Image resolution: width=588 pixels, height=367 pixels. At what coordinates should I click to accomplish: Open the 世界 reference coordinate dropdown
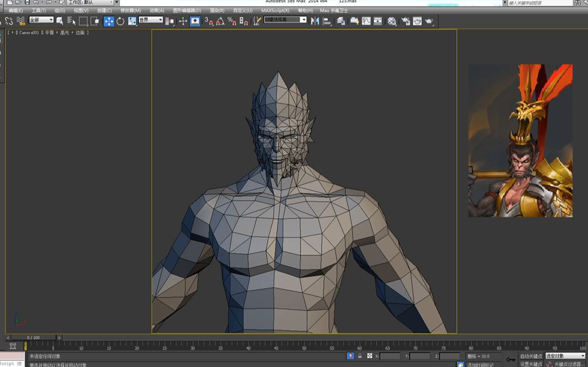pos(150,20)
